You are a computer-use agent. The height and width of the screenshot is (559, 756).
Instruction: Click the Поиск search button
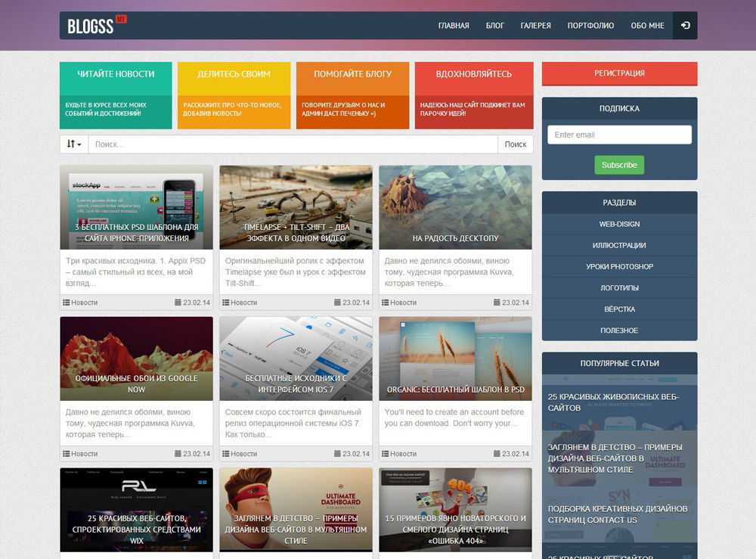tap(516, 144)
